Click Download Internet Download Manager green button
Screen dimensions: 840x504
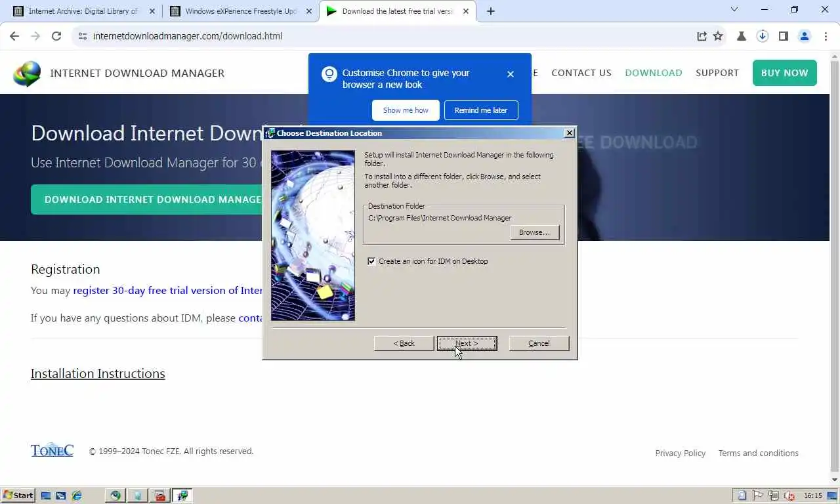(x=147, y=199)
